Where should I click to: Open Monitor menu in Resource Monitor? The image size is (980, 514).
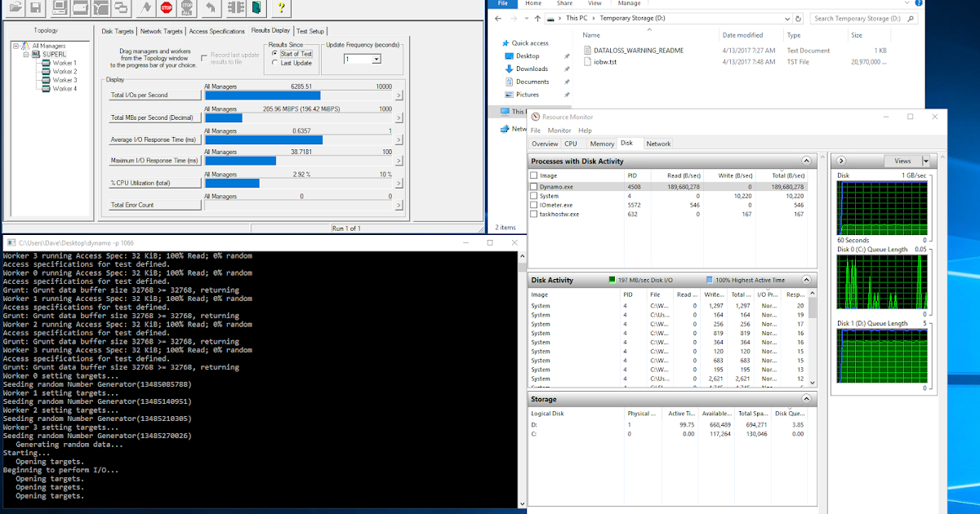pos(559,131)
